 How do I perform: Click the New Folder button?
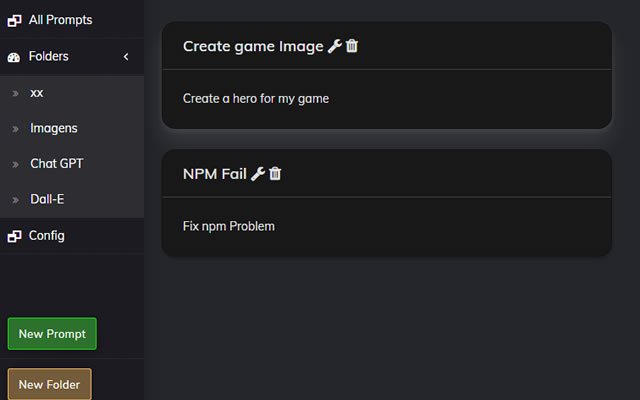50,384
